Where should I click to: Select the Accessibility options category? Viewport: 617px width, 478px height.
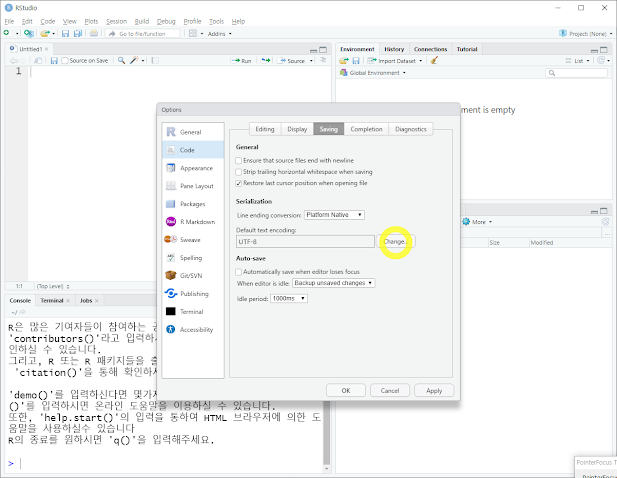click(193, 329)
